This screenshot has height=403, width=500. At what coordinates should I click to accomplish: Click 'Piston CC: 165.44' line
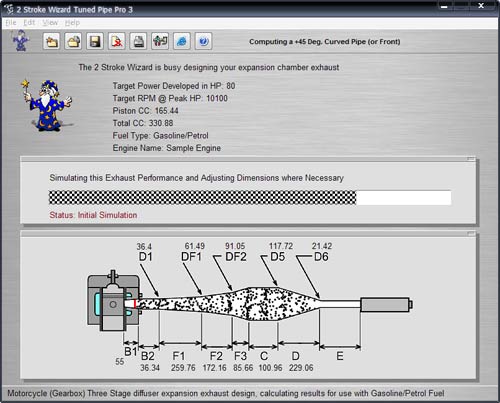coord(145,111)
